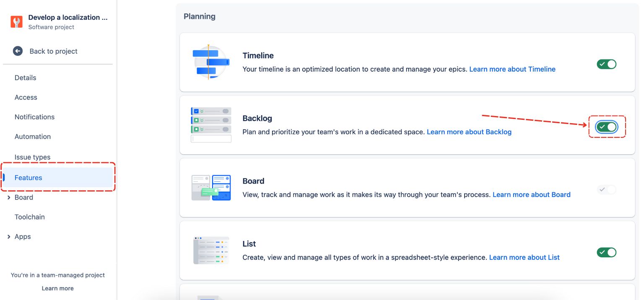Turn off the Backlog toggle
The image size is (644, 300).
tap(606, 127)
